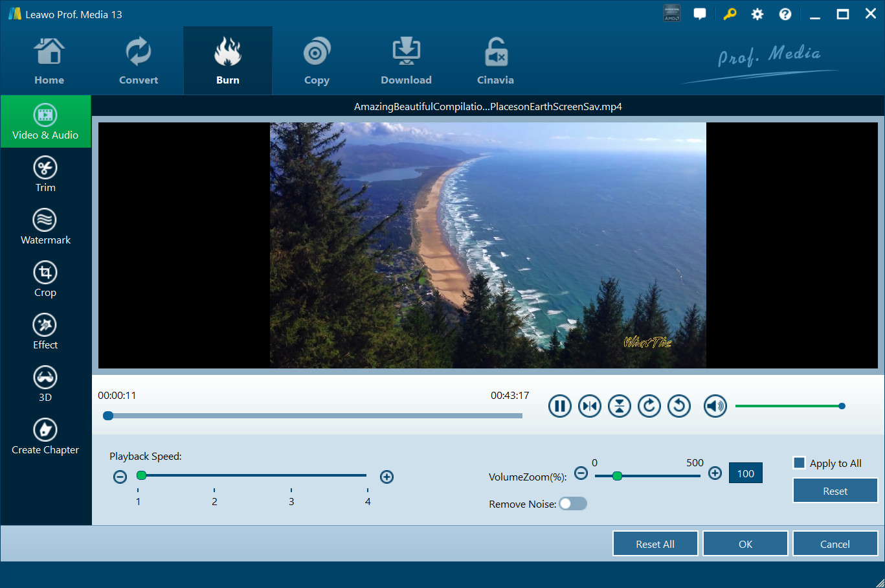Image resolution: width=885 pixels, height=588 pixels.
Task: Select the Watermark tool
Action: click(x=45, y=227)
